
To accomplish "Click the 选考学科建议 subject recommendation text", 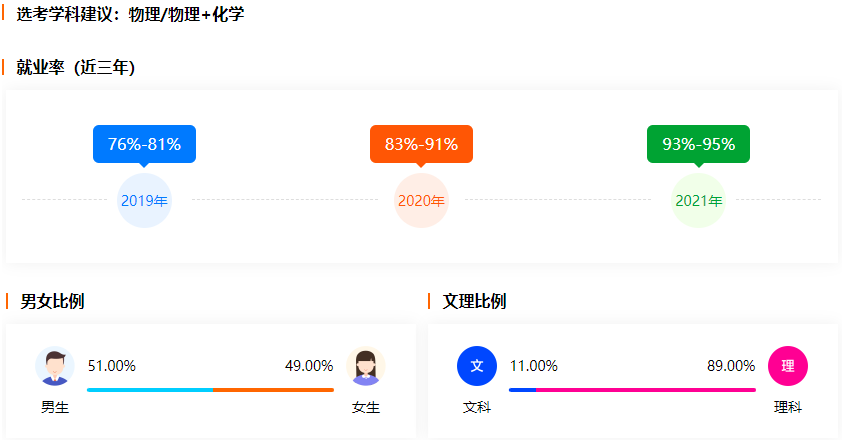I will click(x=130, y=15).
